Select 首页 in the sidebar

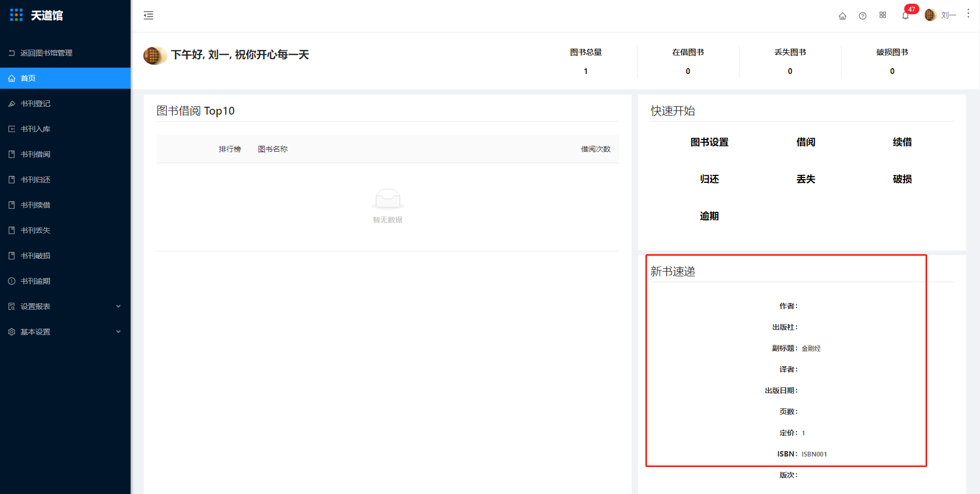65,78
